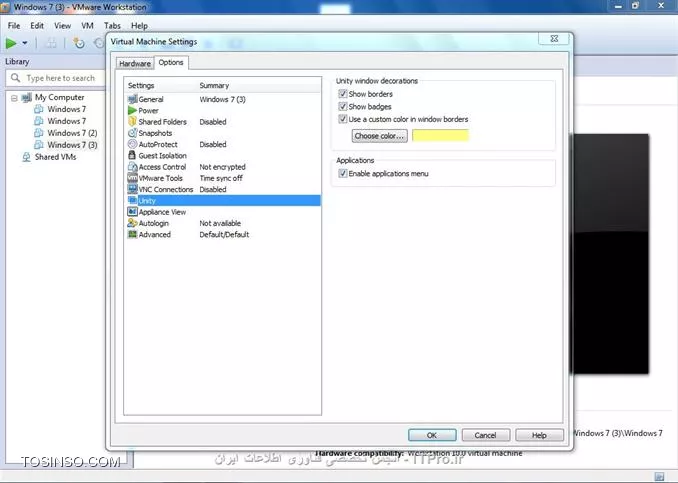Click the Choose color... button
678x483 pixels.
pyautogui.click(x=379, y=136)
